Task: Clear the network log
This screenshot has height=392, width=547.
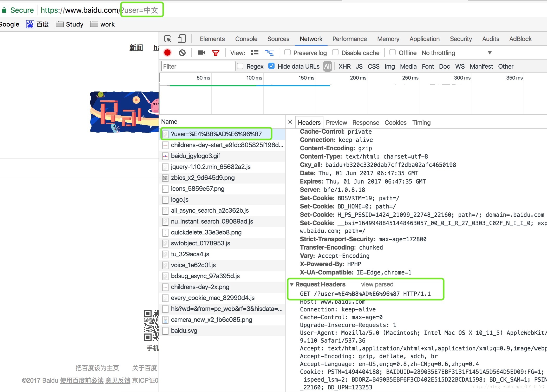Action: pos(182,53)
